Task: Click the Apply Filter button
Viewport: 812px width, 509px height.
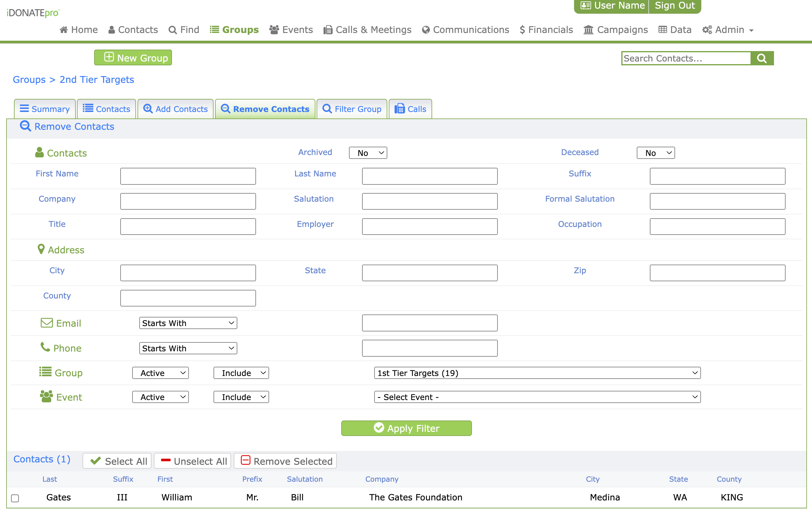Action: (406, 428)
